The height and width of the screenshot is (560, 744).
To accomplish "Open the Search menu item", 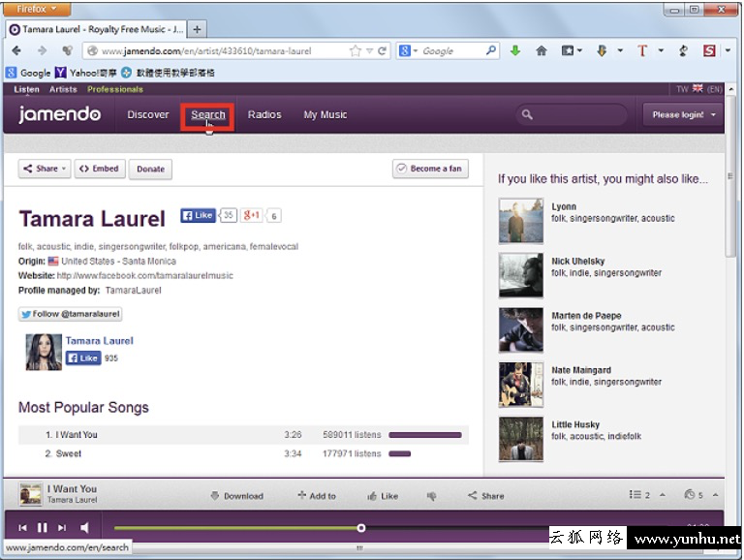I will (x=208, y=115).
